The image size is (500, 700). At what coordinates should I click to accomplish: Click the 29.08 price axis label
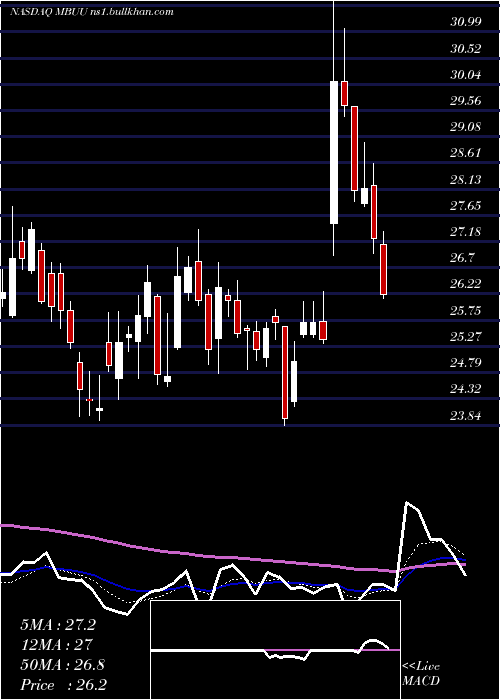click(466, 127)
